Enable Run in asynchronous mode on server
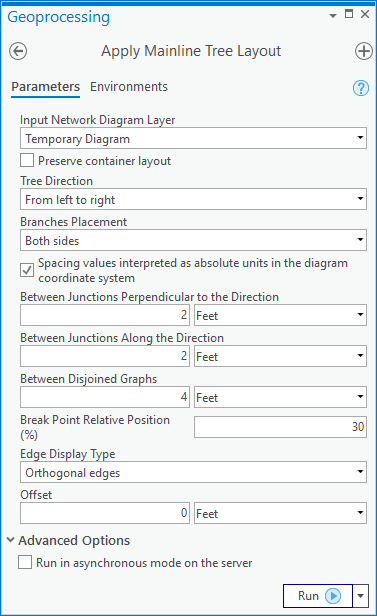Viewport: 377px width, 616px height. point(25,562)
